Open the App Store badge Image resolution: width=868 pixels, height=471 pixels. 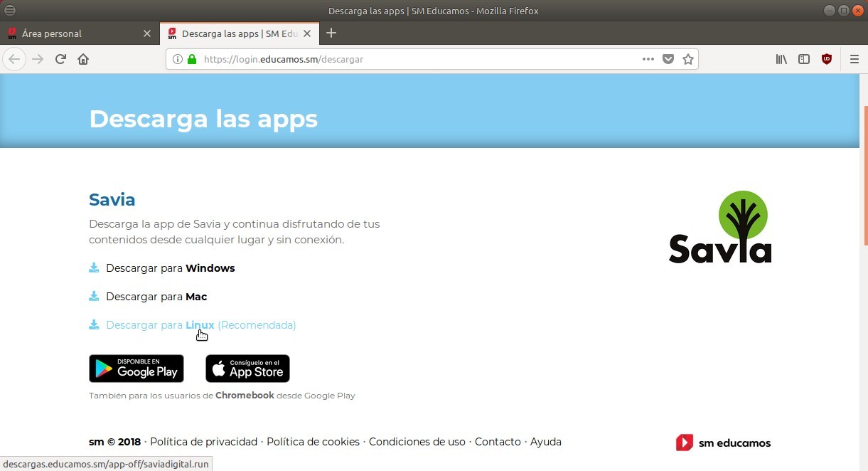(247, 369)
